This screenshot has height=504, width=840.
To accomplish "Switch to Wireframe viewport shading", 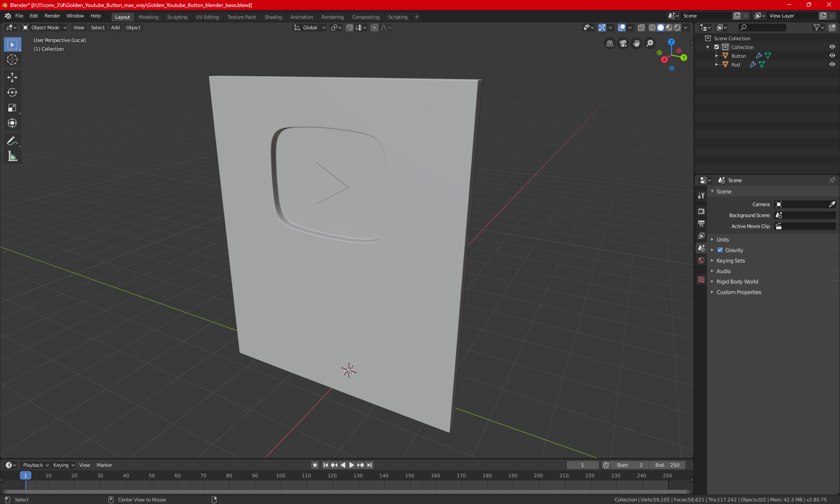I will tap(652, 28).
